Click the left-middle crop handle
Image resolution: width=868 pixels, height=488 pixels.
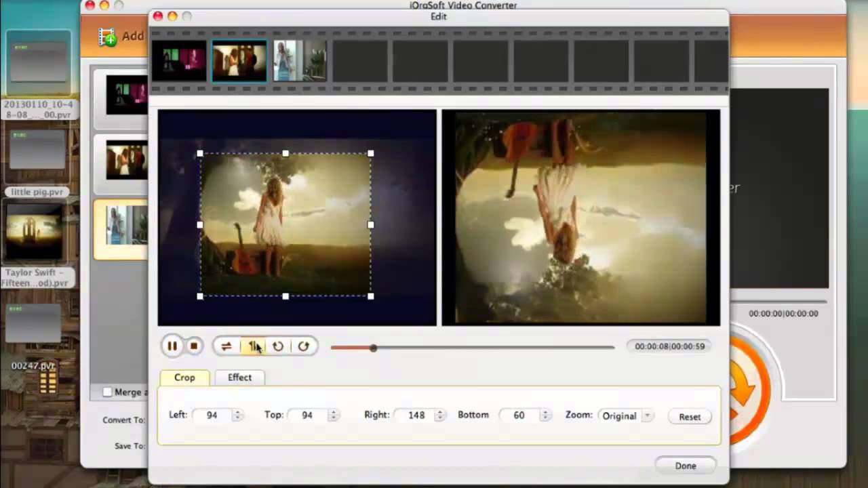point(200,225)
